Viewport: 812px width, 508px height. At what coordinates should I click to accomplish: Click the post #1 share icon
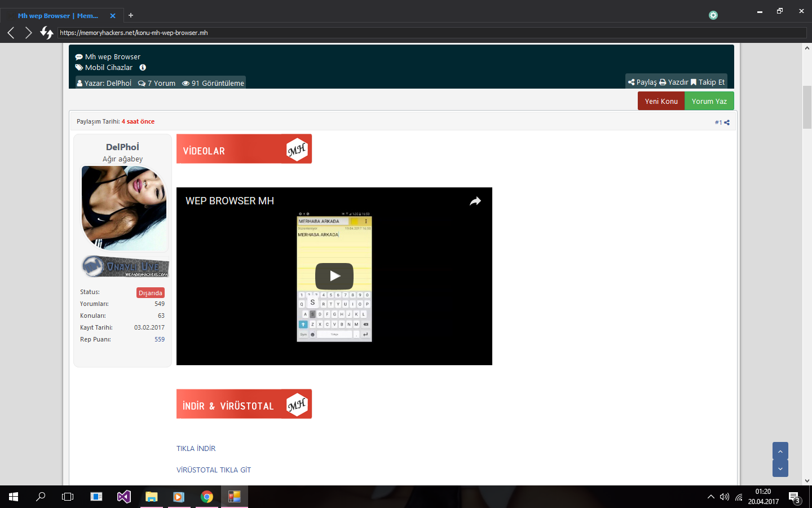click(x=727, y=122)
